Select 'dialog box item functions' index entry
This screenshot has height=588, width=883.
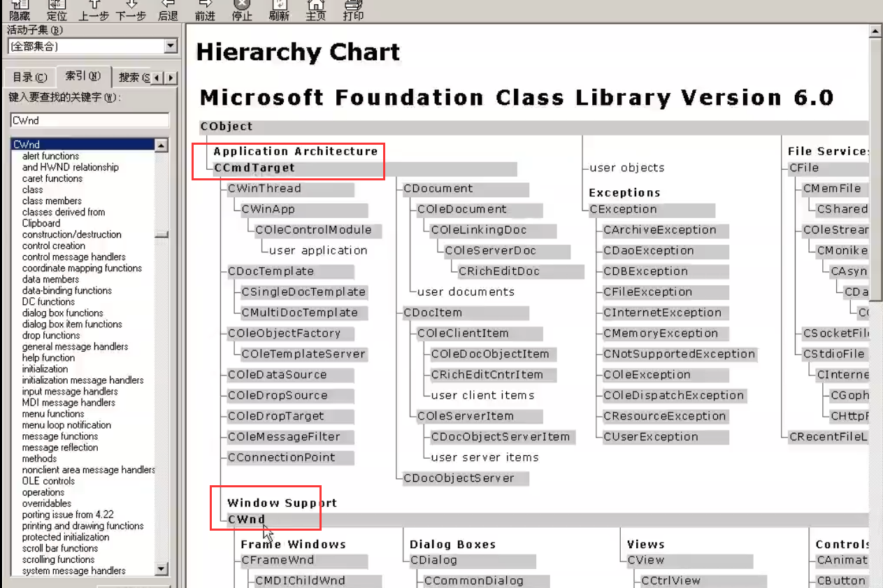tap(72, 324)
